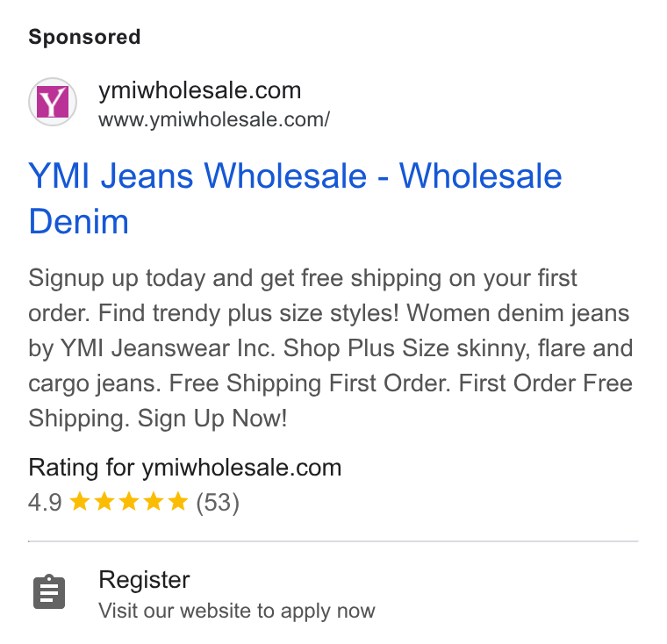Viewport: 667px width, 644px height.
Task: Click the first gold rating star
Action: point(79,501)
